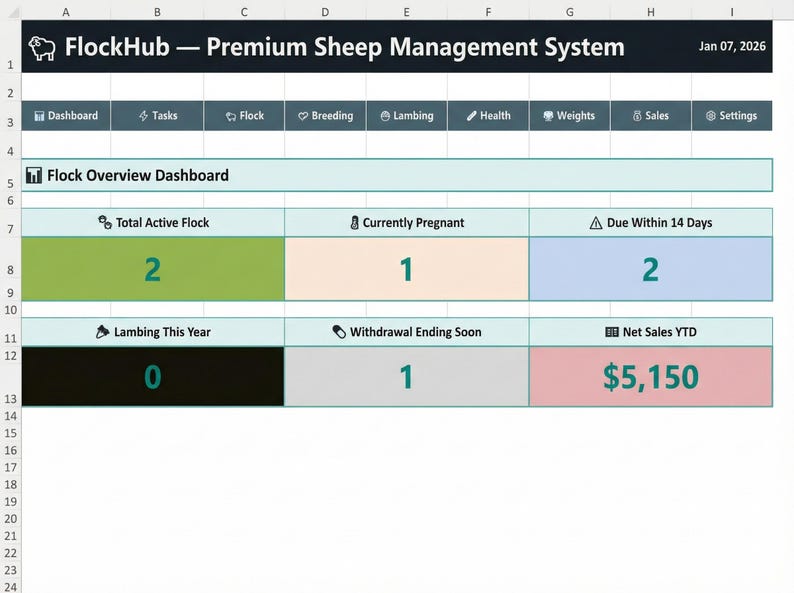Select the Withdrawal Ending Soon label
The image size is (794, 593).
[x=415, y=332]
